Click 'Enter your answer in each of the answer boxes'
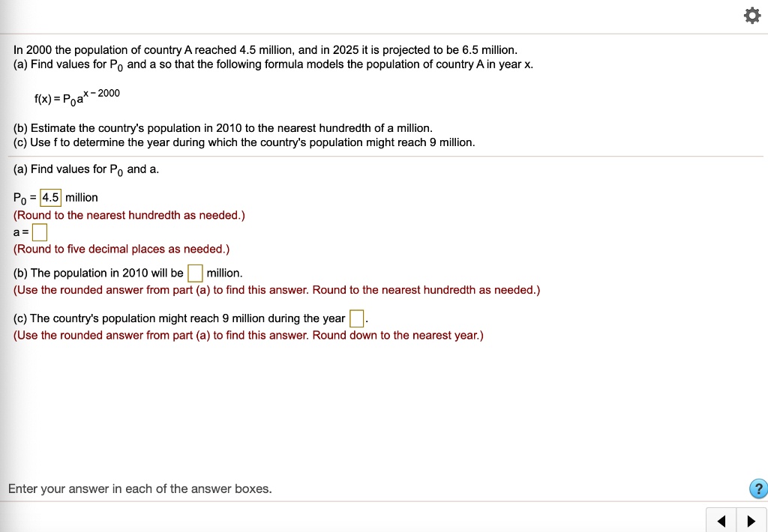The height and width of the screenshot is (532, 768). click(x=139, y=489)
